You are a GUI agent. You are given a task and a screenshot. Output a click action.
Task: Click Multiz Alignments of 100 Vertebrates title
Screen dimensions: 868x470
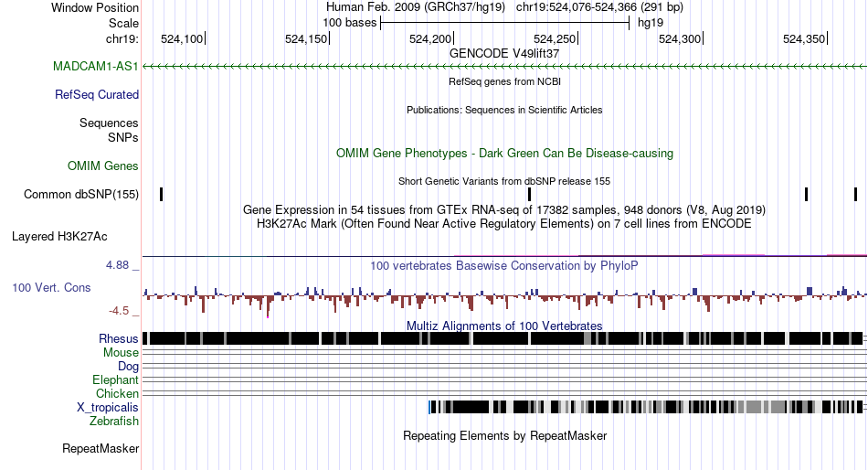click(504, 326)
